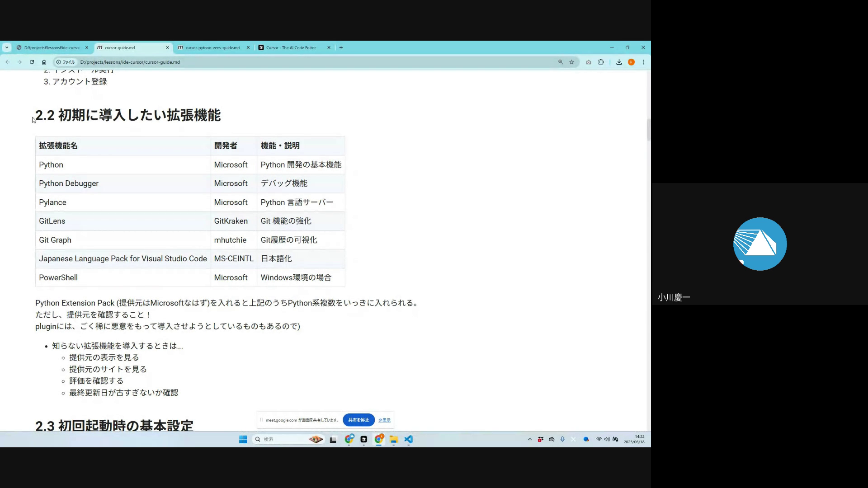Show hidden system tray icons
868x488 pixels.
pos(529,439)
